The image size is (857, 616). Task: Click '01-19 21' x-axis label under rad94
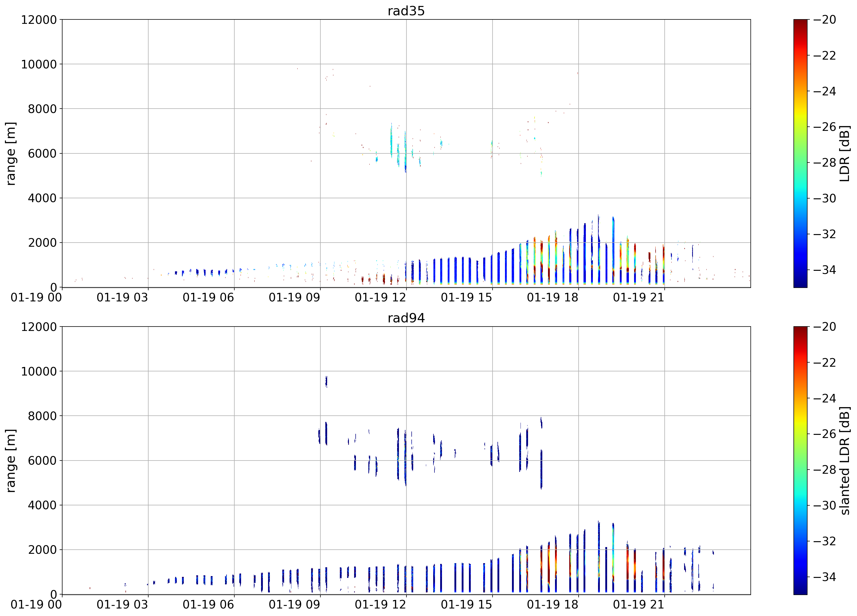pyautogui.click(x=638, y=605)
